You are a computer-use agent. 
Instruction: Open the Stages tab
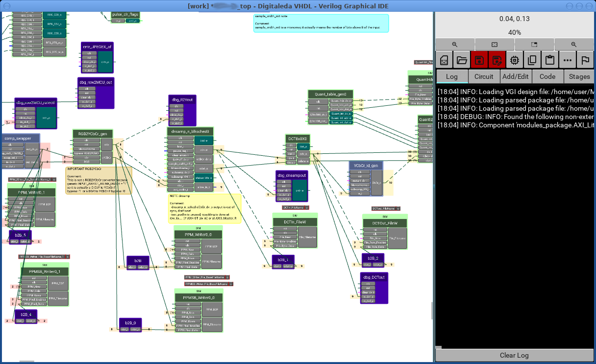click(579, 76)
